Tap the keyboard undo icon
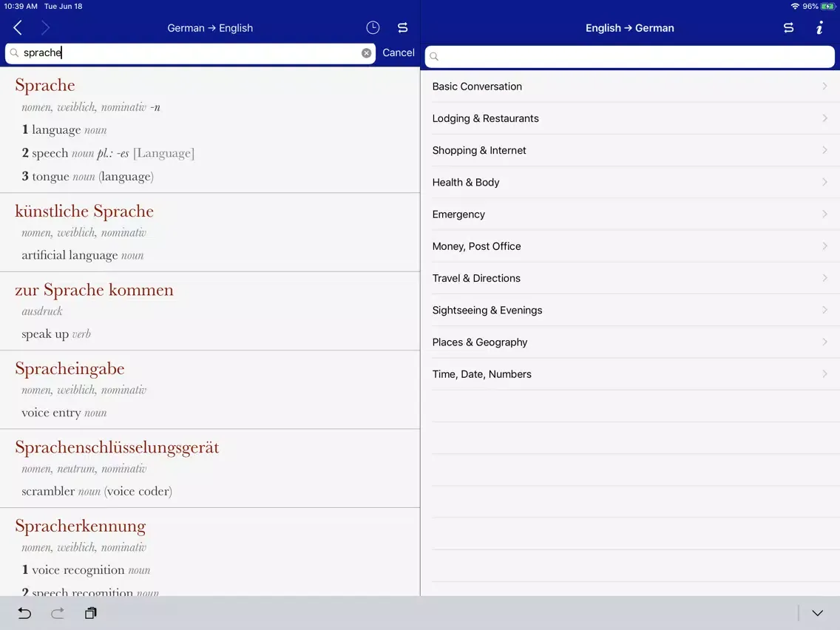Viewport: 840px width, 630px height. pos(24,613)
